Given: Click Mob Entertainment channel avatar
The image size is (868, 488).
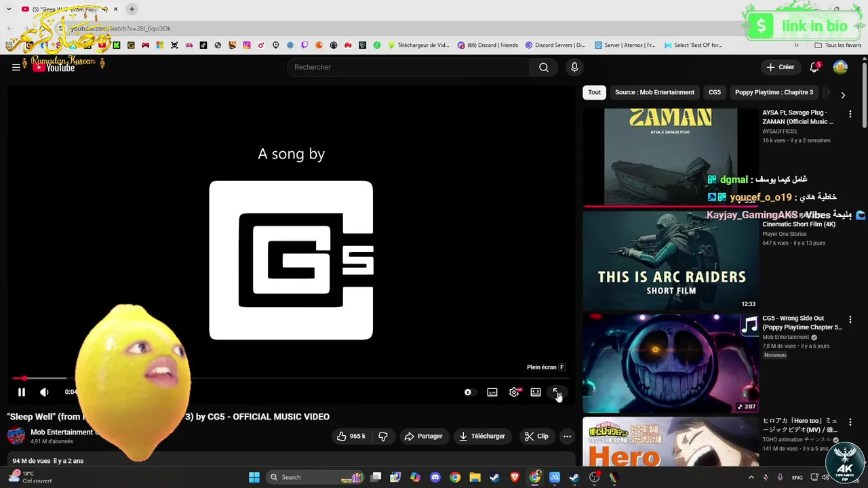Looking at the screenshot, I should [16, 436].
